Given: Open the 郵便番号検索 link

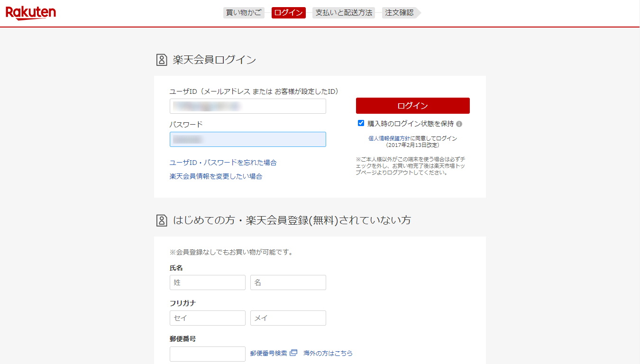Looking at the screenshot, I should click(269, 353).
